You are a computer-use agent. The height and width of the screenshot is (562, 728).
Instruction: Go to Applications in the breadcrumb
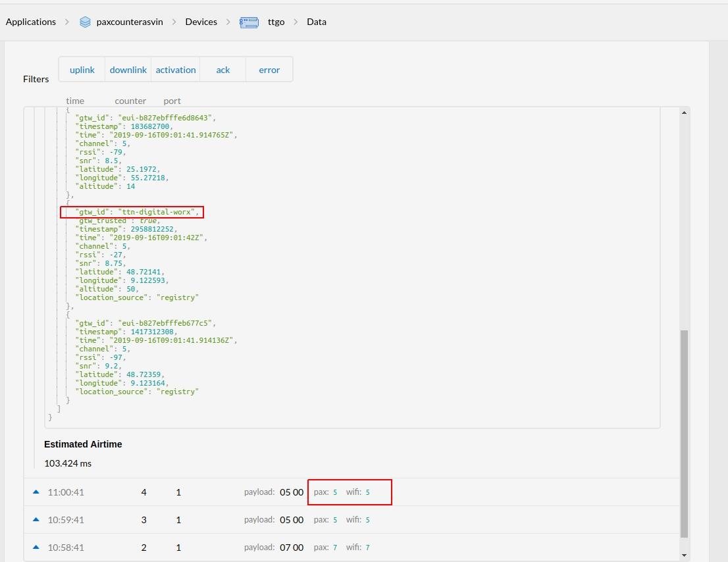tap(31, 22)
